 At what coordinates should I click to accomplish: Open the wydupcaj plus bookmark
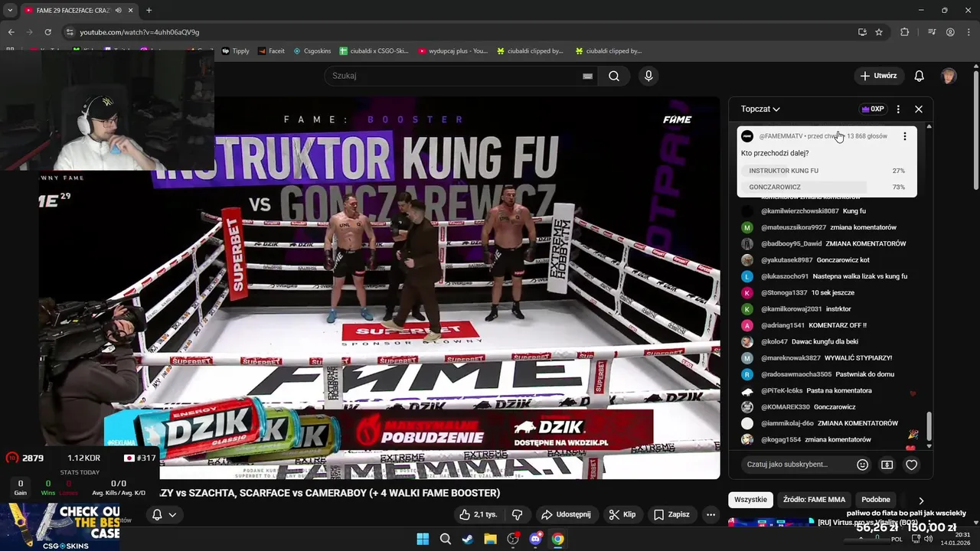pos(452,51)
